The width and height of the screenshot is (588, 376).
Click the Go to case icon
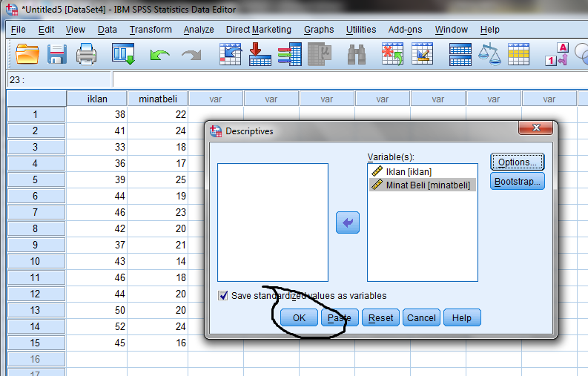(231, 54)
